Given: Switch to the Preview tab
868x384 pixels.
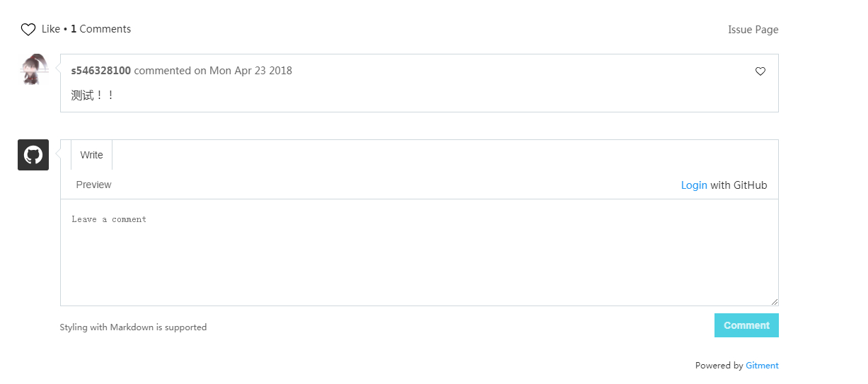Looking at the screenshot, I should tap(93, 185).
